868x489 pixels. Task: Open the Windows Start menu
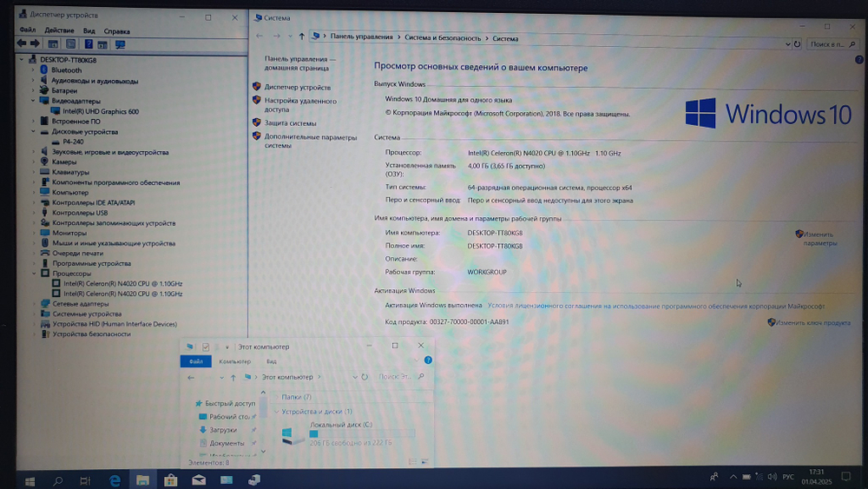(30, 480)
